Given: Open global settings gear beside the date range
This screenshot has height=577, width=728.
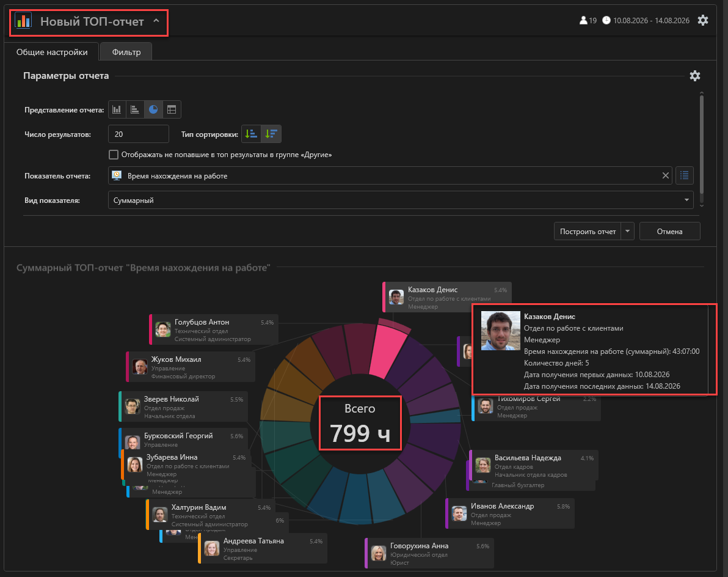Looking at the screenshot, I should tap(703, 20).
